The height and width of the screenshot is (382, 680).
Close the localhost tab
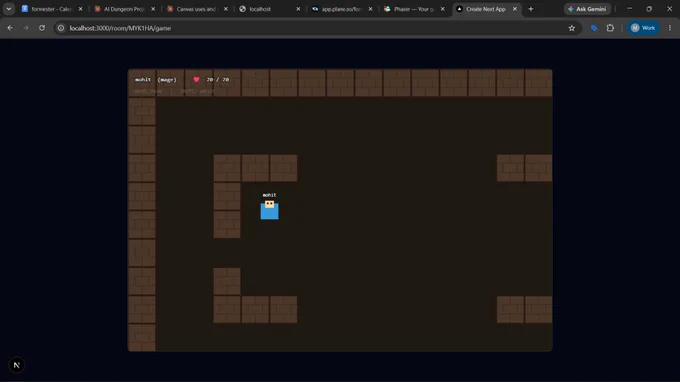click(298, 9)
